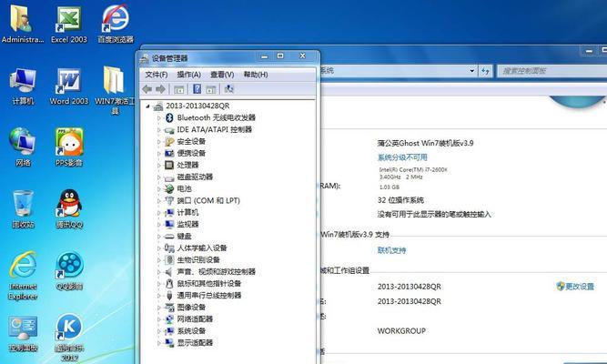Click the blue Help question-mark toolbar icon
The image size is (607, 364).
pyautogui.click(x=197, y=89)
